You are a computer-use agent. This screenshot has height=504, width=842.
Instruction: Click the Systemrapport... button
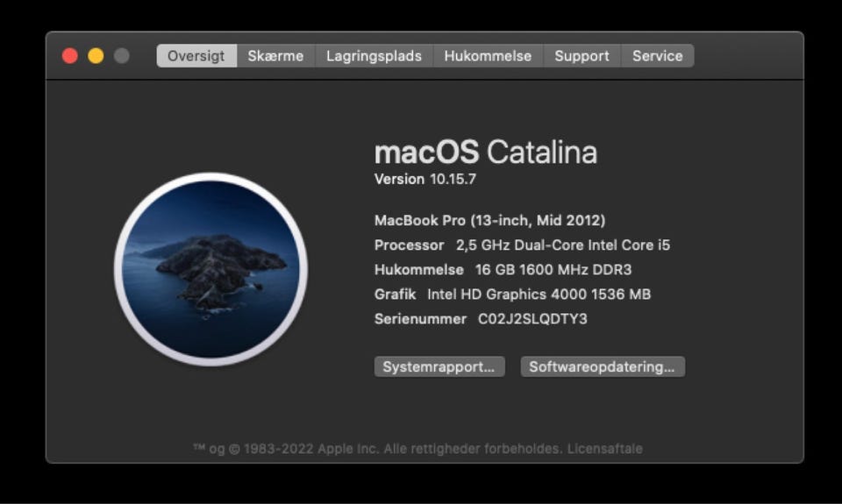tap(439, 366)
